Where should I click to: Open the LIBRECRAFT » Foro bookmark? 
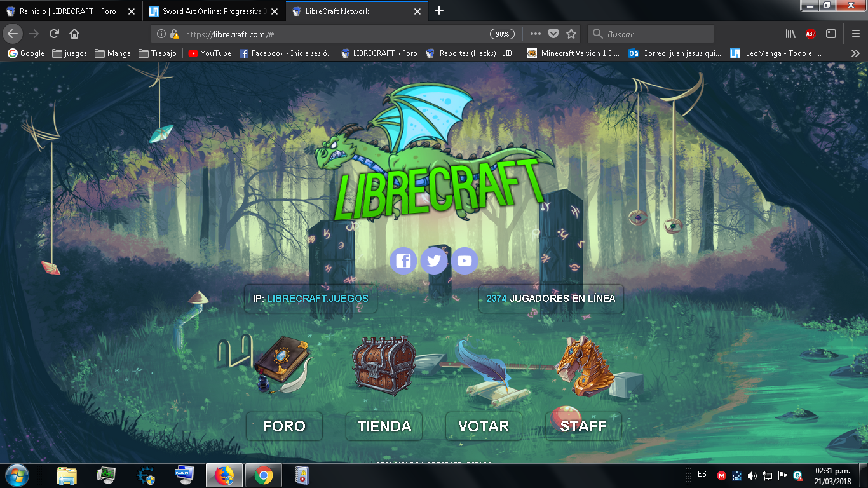tap(379, 53)
